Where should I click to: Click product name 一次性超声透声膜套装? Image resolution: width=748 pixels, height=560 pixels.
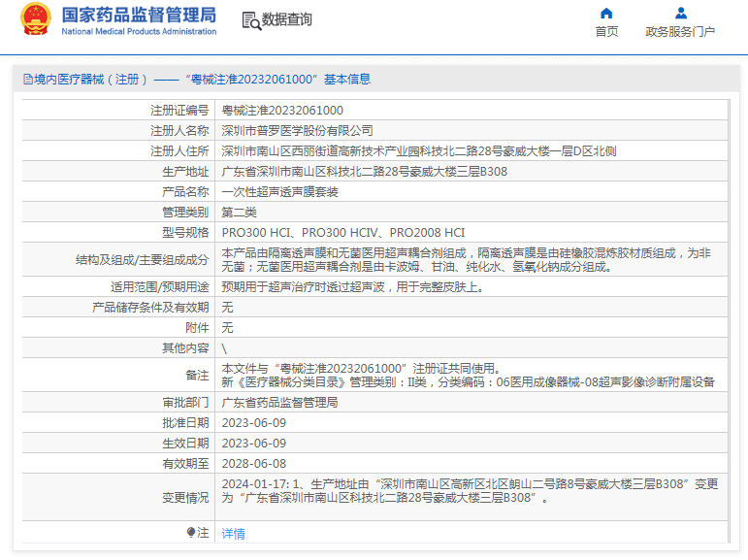point(280,192)
